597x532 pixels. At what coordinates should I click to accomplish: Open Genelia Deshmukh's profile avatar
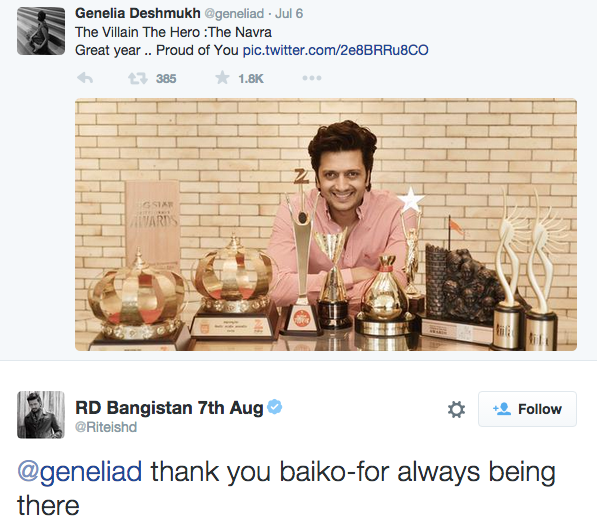point(41,31)
